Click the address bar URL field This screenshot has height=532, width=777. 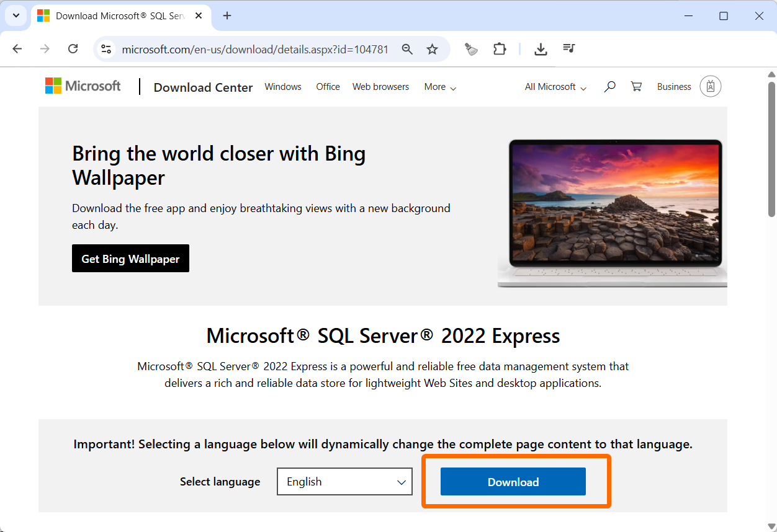pyautogui.click(x=254, y=49)
